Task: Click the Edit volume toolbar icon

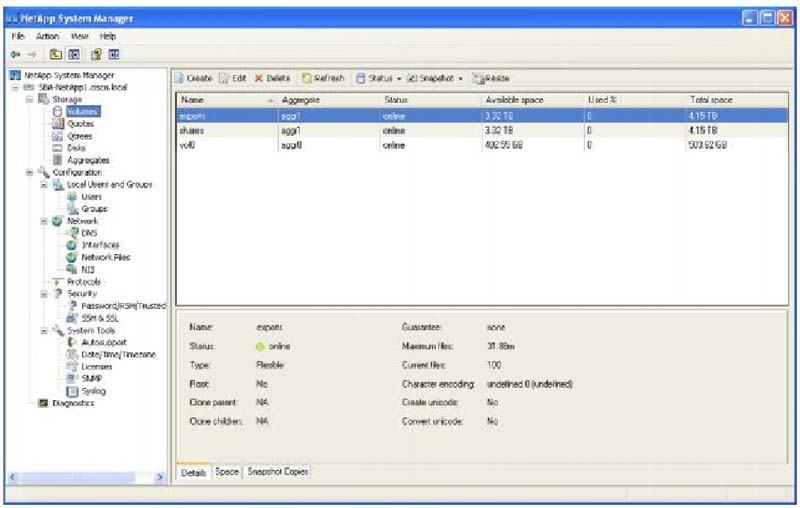Action: tap(225, 78)
